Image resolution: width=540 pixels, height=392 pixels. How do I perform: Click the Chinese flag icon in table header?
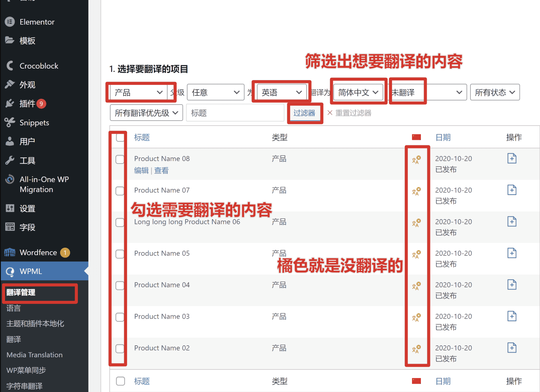[x=416, y=137]
